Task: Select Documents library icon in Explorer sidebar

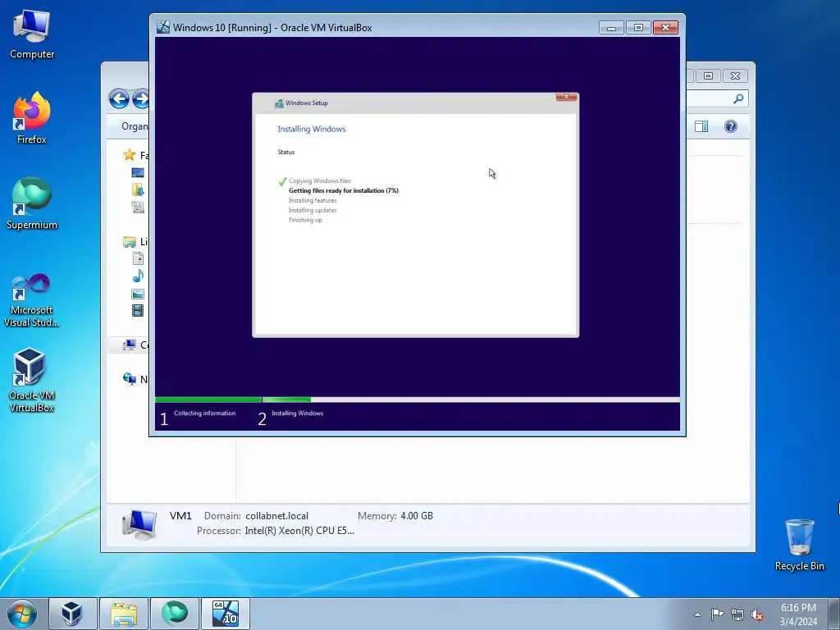Action: (x=138, y=258)
